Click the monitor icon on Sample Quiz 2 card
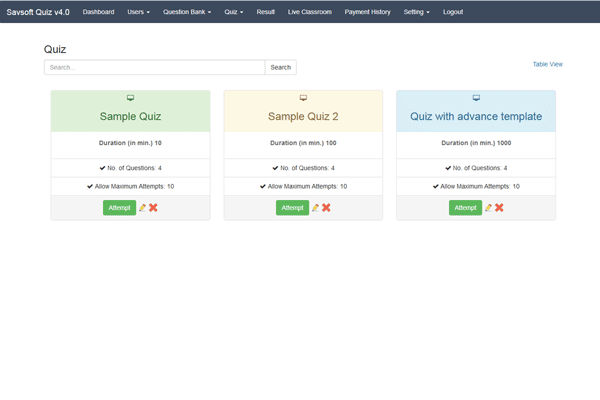The height and width of the screenshot is (400, 600). 303,98
